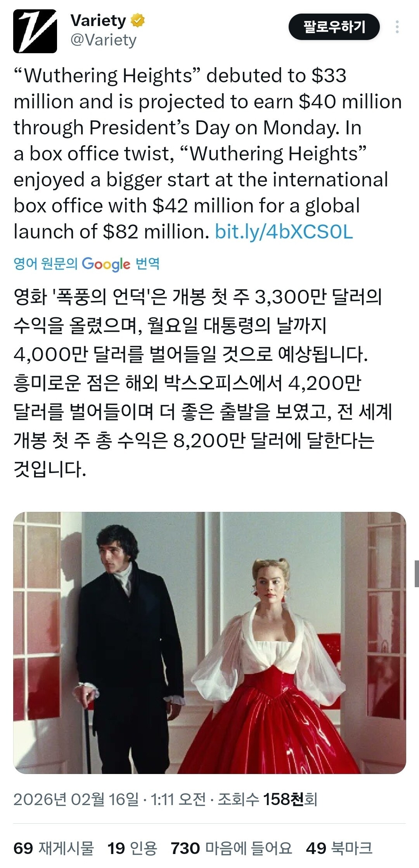The width and height of the screenshot is (419, 868).
Task: Tap the Google logo in translation label
Action: click(x=106, y=264)
